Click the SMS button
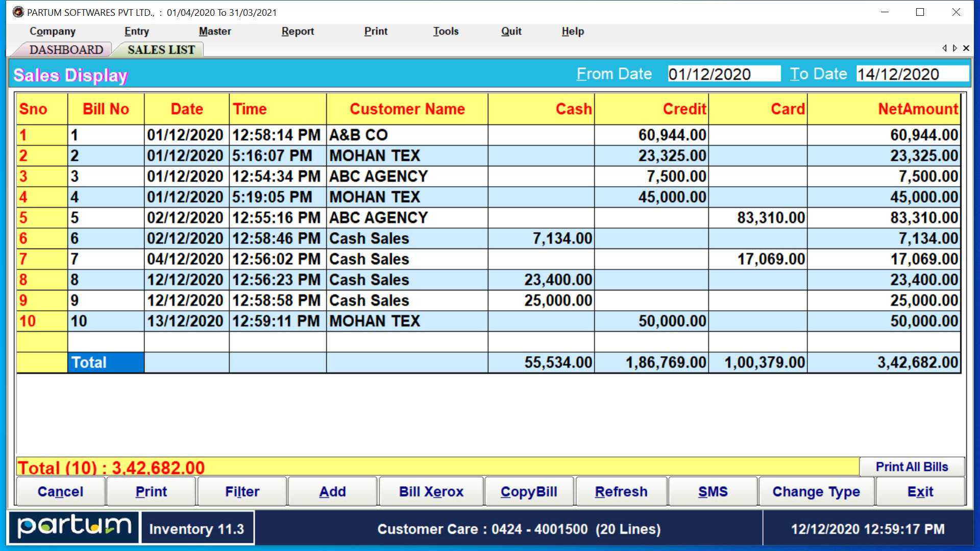The width and height of the screenshot is (980, 551). (713, 491)
